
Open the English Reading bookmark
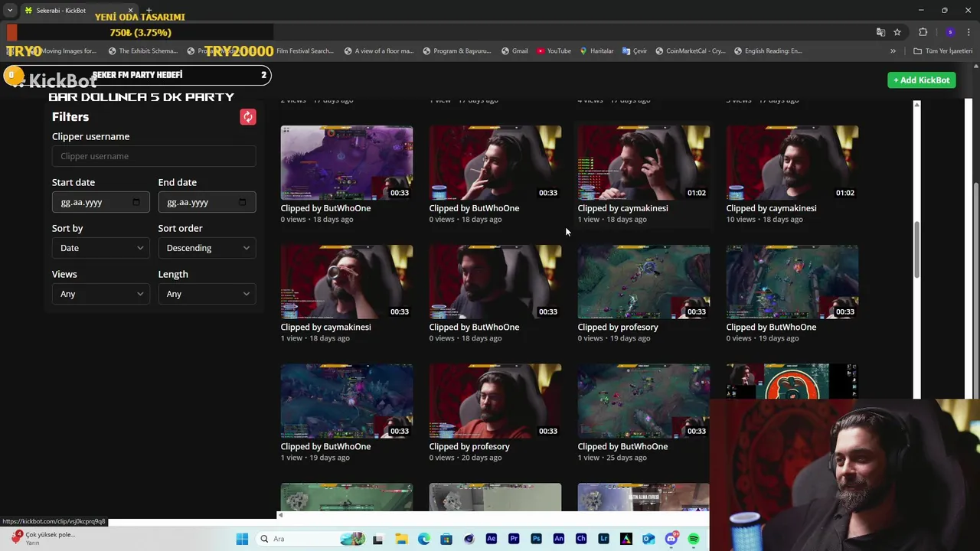click(x=768, y=51)
